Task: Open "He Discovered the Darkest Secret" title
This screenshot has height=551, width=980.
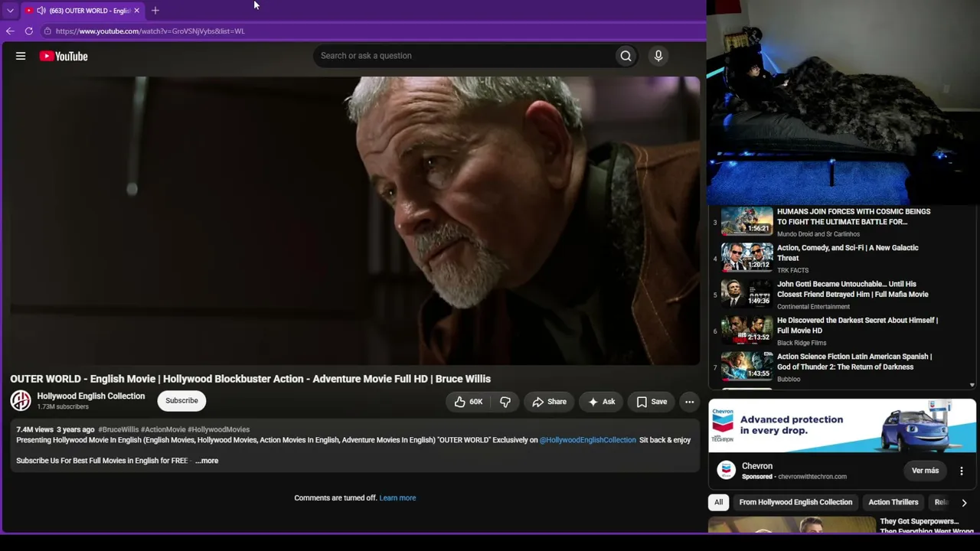Action: 857,325
